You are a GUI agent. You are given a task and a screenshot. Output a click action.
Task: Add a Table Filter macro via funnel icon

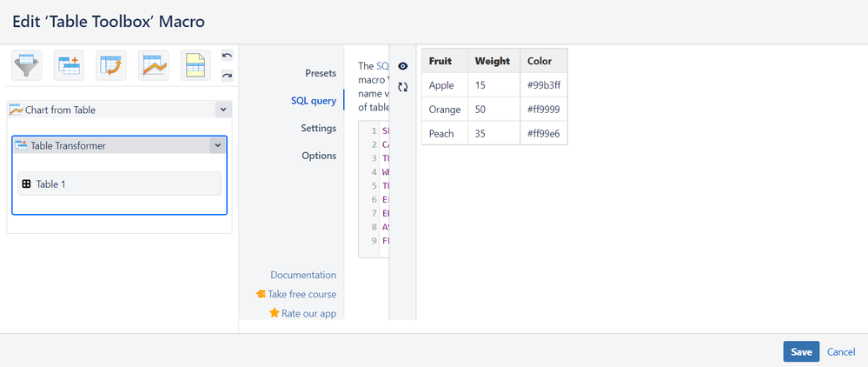tap(26, 66)
